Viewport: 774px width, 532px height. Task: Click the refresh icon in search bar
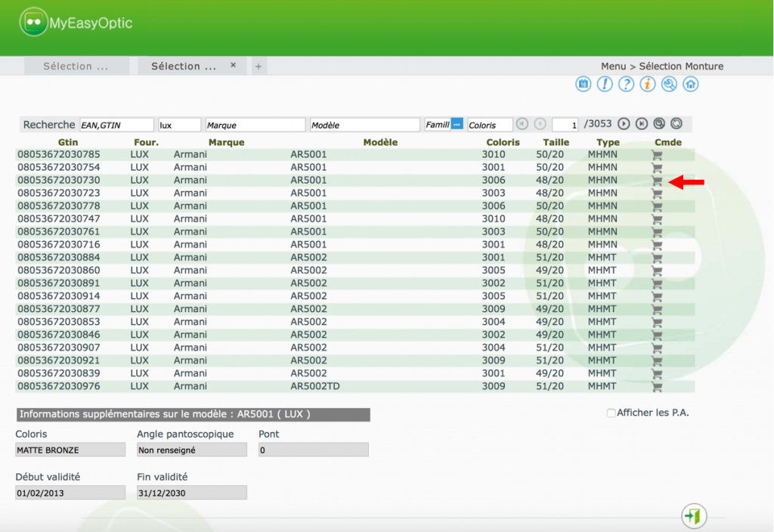tap(676, 124)
